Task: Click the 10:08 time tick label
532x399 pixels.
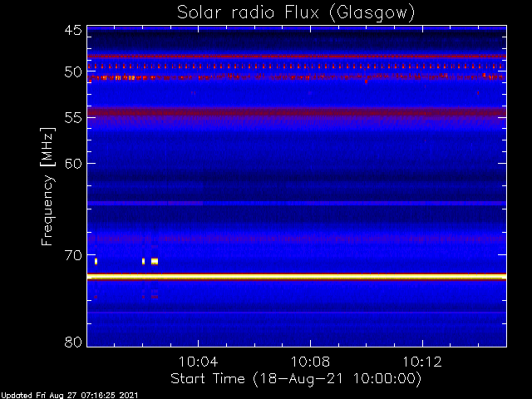Action: coord(310,362)
